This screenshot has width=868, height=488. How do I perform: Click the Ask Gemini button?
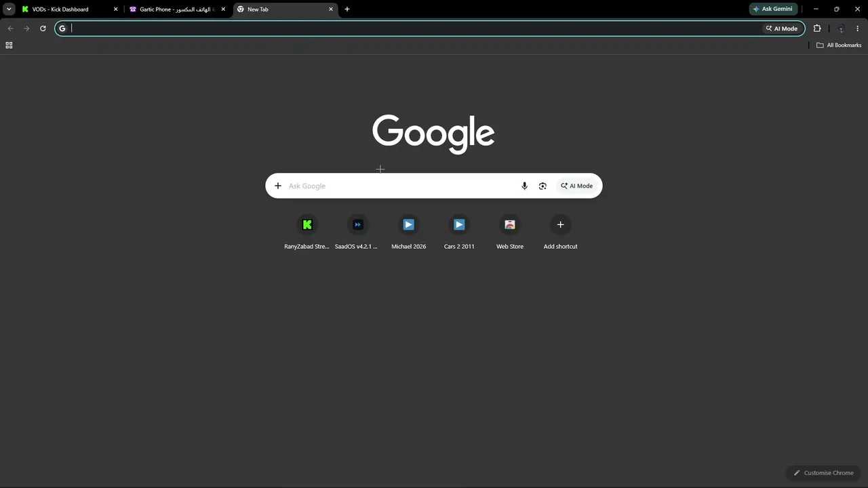click(x=772, y=9)
